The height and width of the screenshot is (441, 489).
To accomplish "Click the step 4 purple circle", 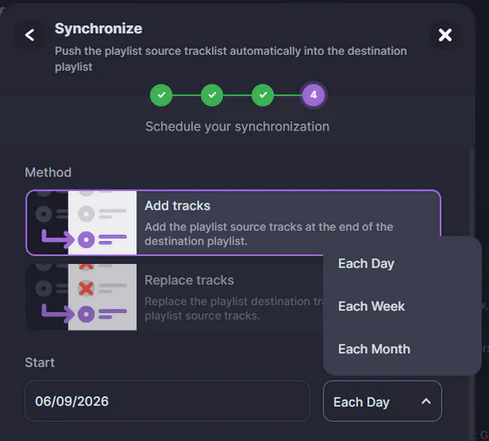I will 314,95.
